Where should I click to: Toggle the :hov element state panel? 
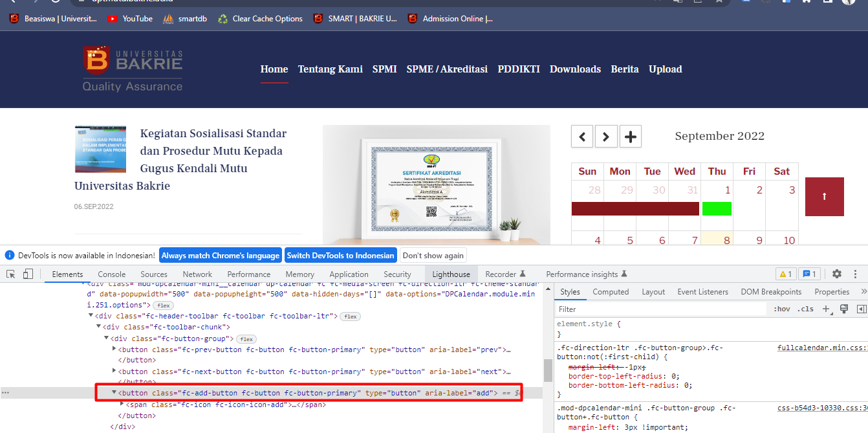tap(781, 309)
